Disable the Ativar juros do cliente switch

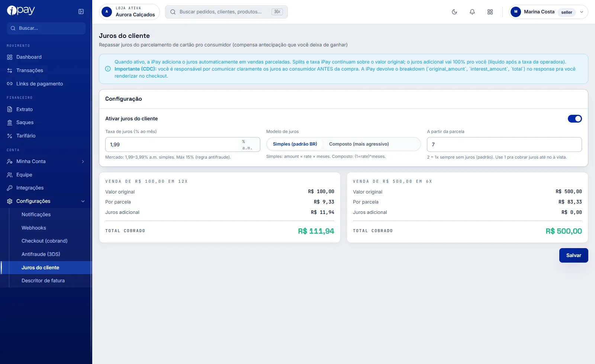click(x=575, y=119)
